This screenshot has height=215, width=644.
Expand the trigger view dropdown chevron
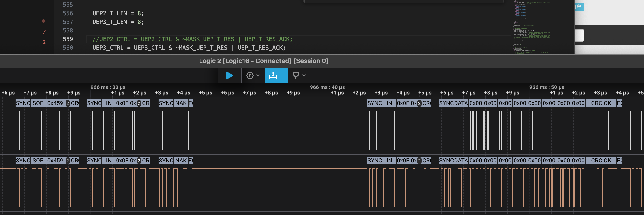(x=258, y=75)
